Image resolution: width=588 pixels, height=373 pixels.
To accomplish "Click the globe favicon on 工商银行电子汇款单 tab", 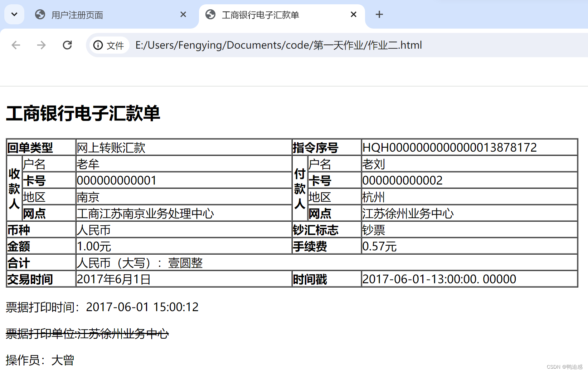I will (210, 14).
